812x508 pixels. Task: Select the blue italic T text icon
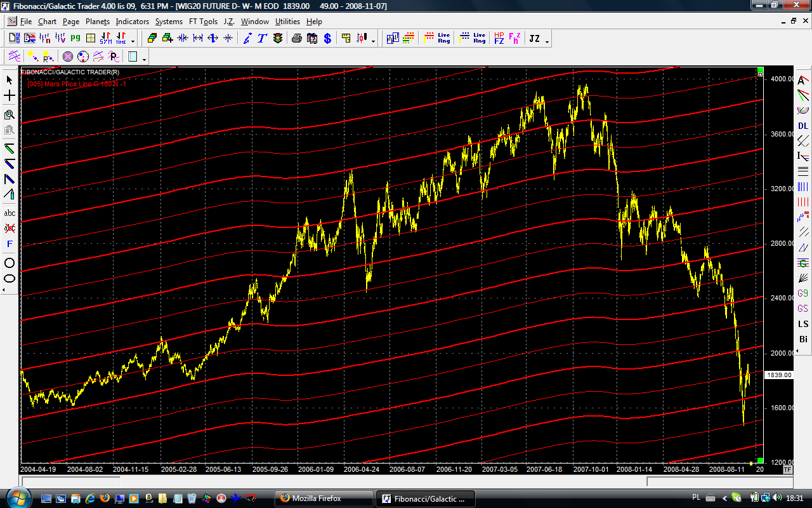(261, 39)
